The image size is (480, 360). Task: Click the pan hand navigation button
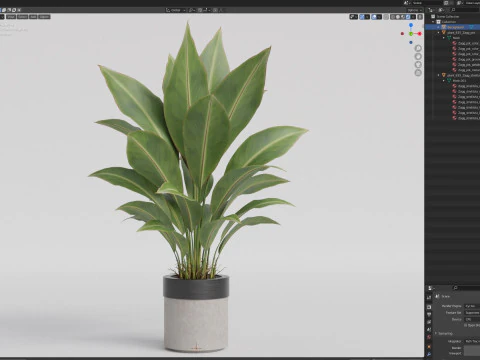[x=418, y=56]
